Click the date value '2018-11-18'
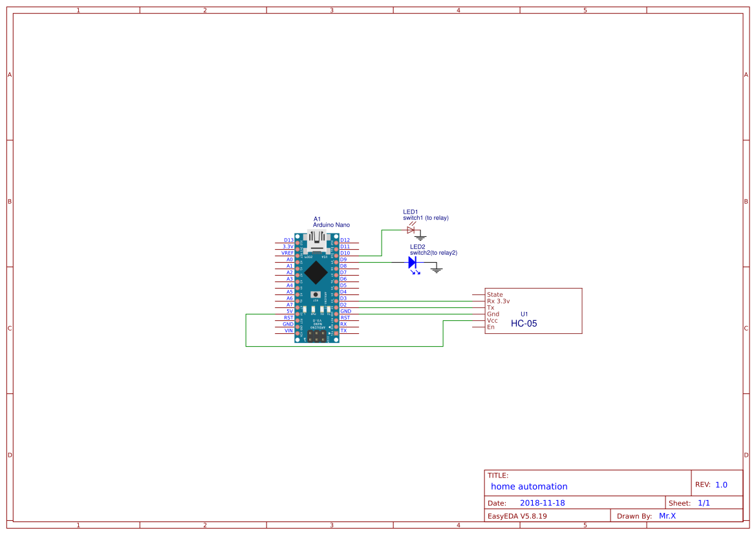The width and height of the screenshot is (756, 535). pyautogui.click(x=542, y=503)
